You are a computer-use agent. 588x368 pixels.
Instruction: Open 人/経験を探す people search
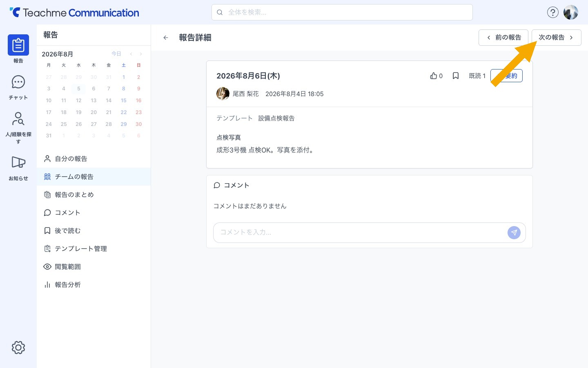(18, 127)
